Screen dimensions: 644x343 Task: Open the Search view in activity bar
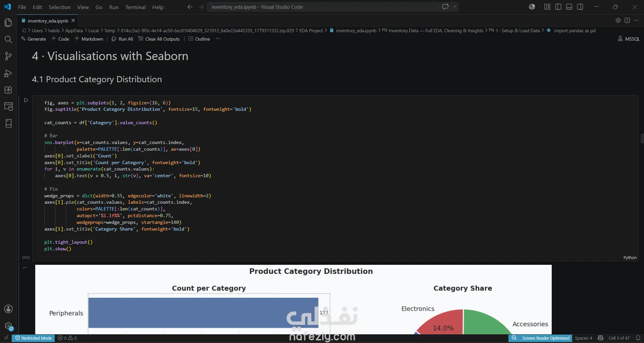8,39
